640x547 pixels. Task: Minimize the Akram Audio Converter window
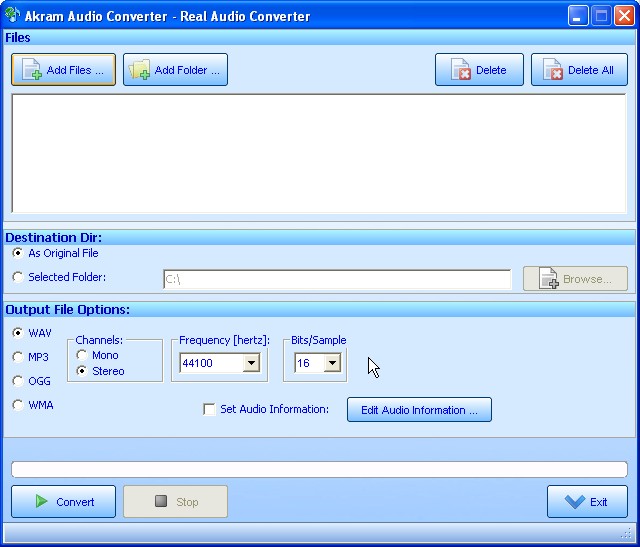pyautogui.click(x=578, y=16)
